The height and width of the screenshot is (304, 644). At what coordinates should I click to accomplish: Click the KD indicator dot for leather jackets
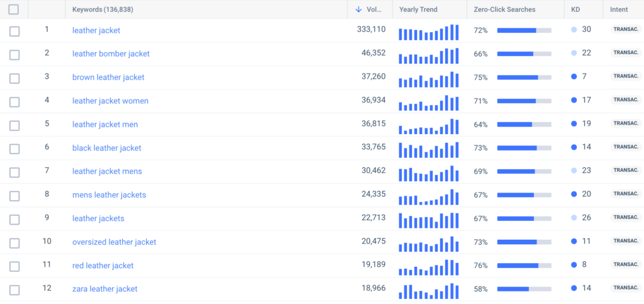pos(574,218)
